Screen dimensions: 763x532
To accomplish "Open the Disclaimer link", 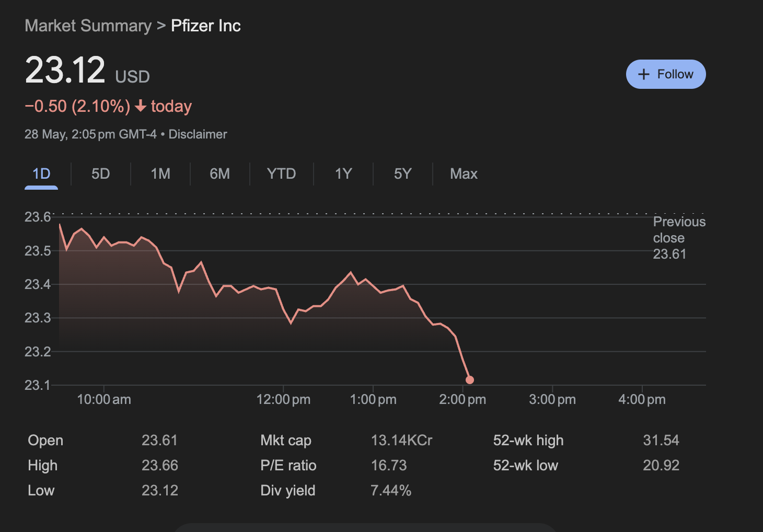I will coord(198,134).
